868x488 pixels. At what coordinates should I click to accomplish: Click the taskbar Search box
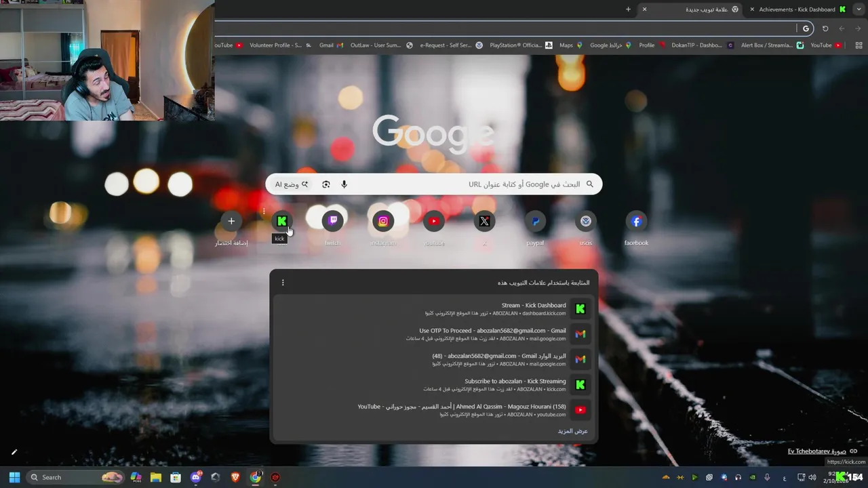click(x=76, y=477)
